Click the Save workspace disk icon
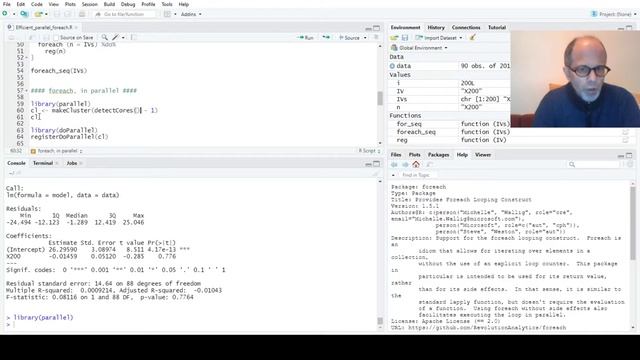Image resolution: width=640 pixels, height=360 pixels. click(x=405, y=38)
